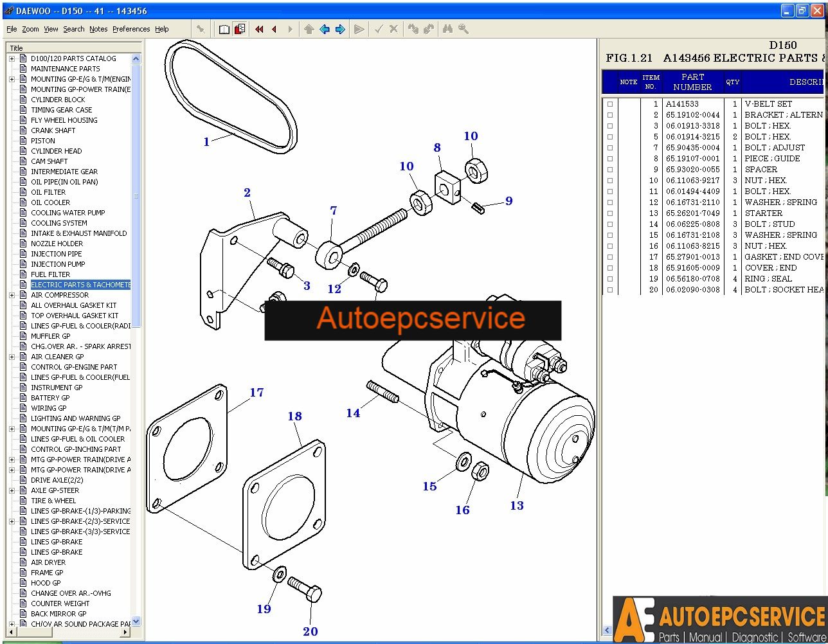The height and width of the screenshot is (644, 828).
Task: Click the first grey hand-over-item toolbar icon
Action: pyautogui.click(x=413, y=29)
